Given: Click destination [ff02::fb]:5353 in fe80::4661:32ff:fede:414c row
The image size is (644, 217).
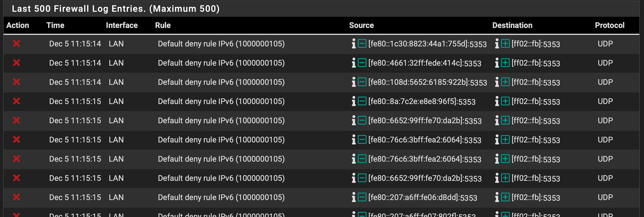Looking at the screenshot, I should pos(536,63).
